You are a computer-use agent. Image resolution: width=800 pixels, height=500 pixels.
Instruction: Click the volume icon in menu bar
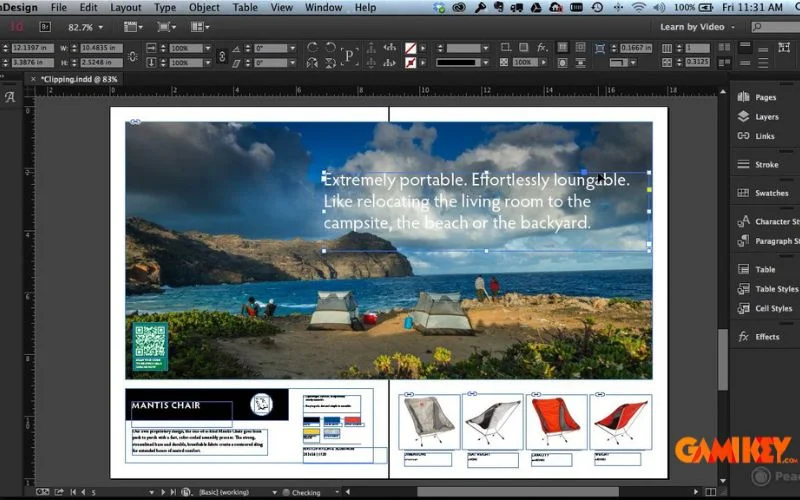(659, 7)
